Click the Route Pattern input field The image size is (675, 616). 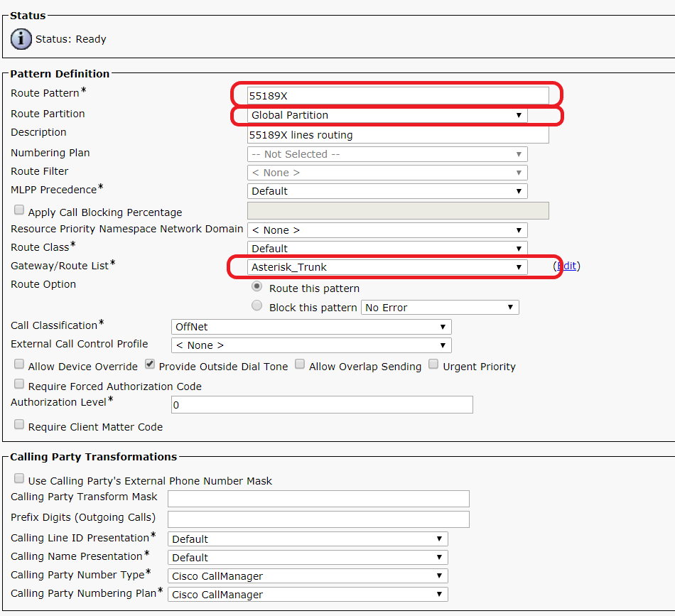[398, 96]
